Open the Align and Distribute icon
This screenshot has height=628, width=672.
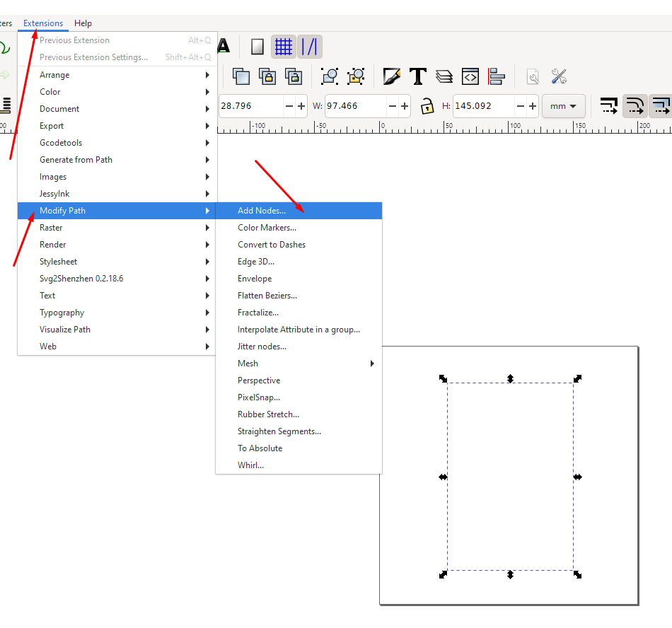[497, 76]
